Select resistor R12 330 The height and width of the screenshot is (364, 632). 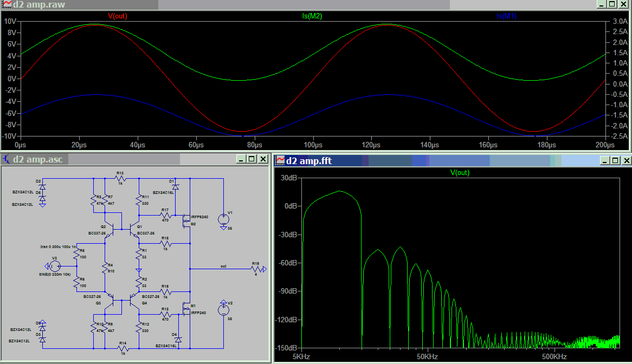(139, 327)
